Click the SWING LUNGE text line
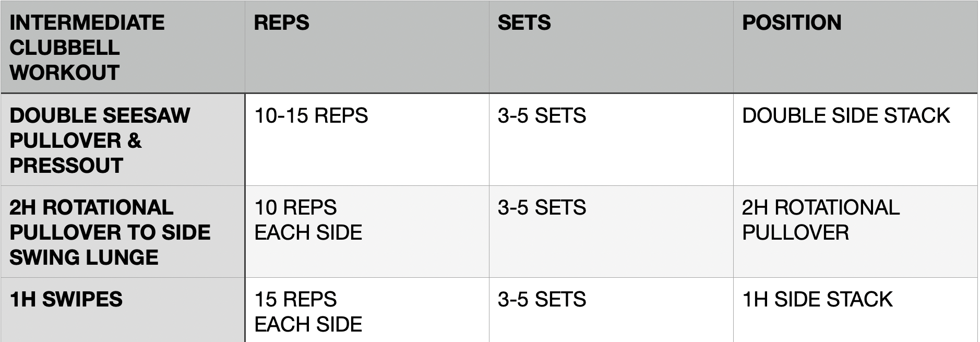The image size is (980, 342). tap(84, 257)
